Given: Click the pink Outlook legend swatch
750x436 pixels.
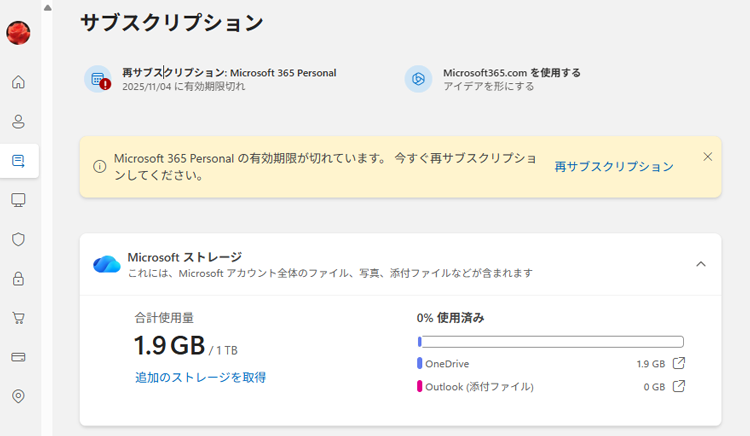Looking at the screenshot, I should [419, 386].
